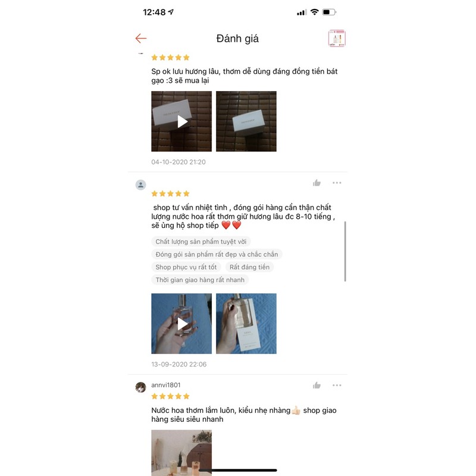The height and width of the screenshot is (476, 476).
Task: Tap the 'Rất đáng tiền' tag
Action: [x=249, y=267]
